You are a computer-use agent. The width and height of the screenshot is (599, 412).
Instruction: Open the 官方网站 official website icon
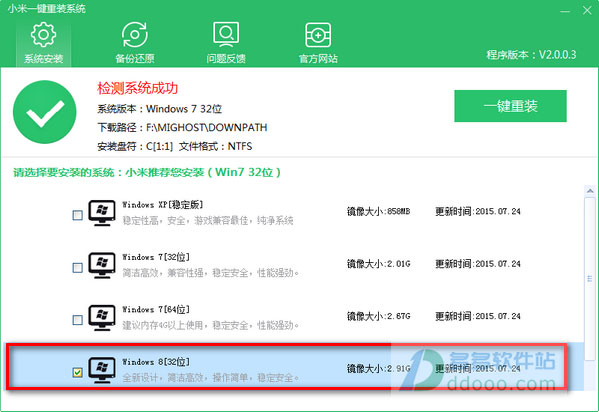pyautogui.click(x=318, y=43)
